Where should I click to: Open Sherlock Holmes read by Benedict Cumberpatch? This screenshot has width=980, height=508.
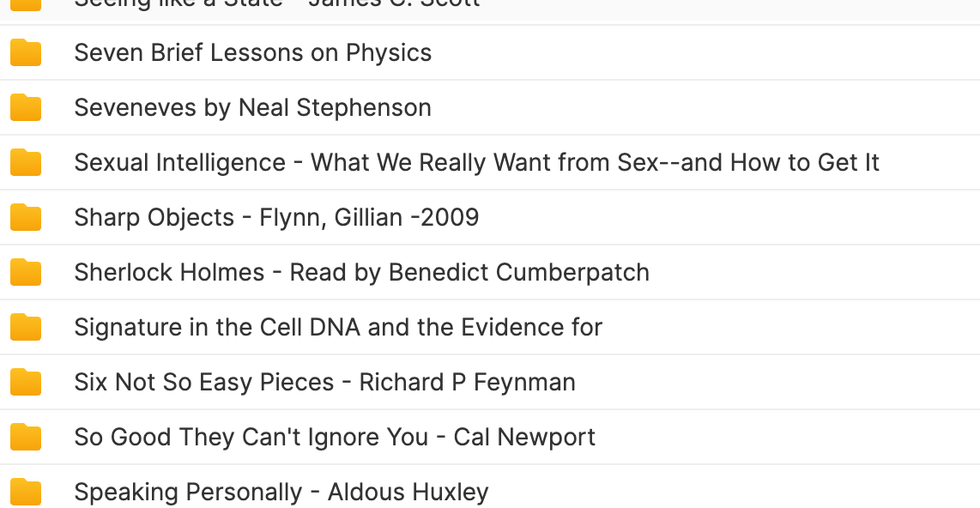pos(362,273)
